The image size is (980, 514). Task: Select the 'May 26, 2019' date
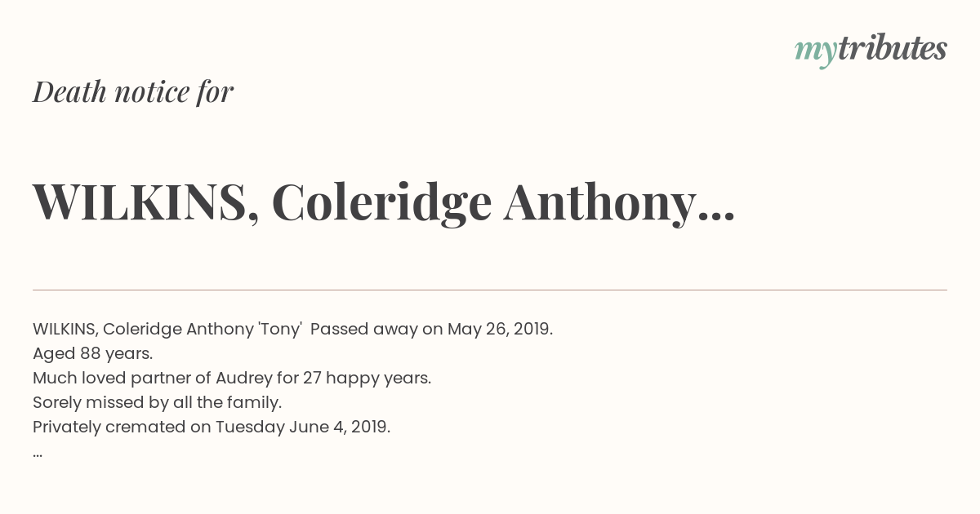(x=500, y=330)
